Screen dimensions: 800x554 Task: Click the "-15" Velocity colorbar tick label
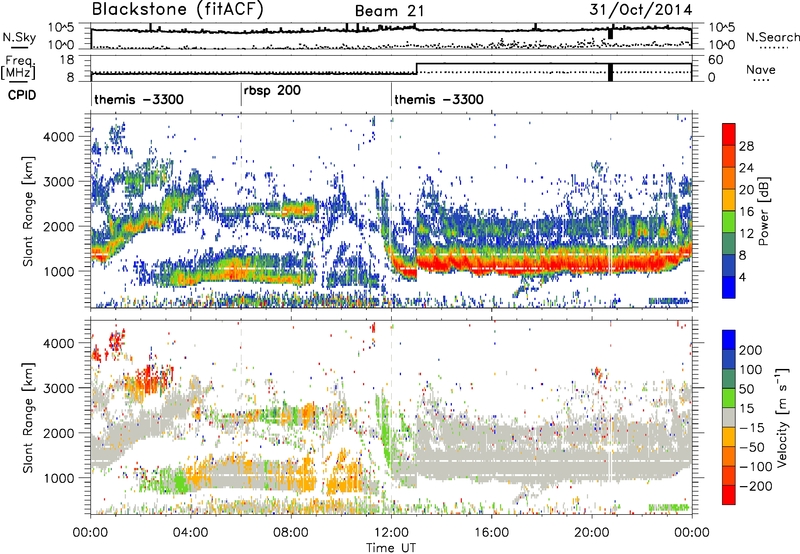tap(752, 427)
